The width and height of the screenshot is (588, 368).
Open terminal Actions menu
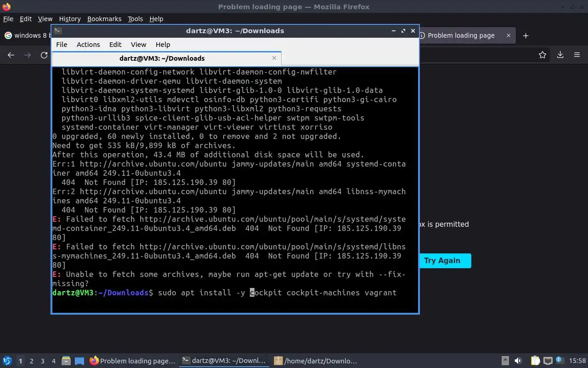[88, 45]
